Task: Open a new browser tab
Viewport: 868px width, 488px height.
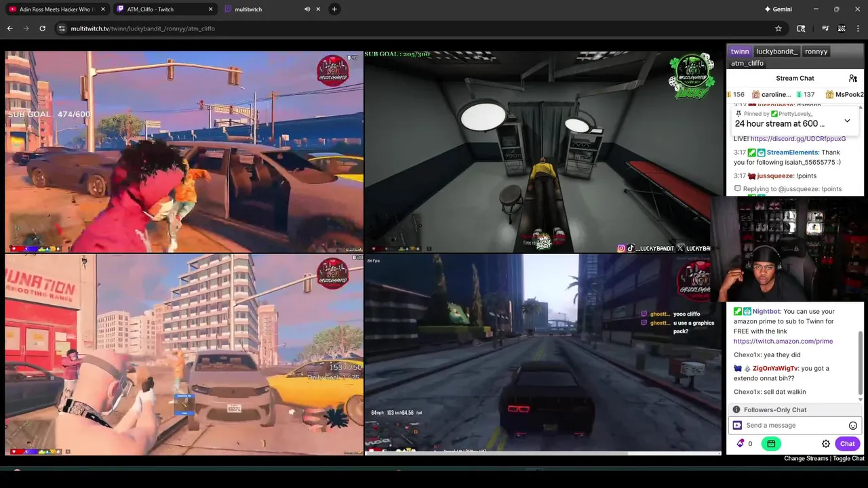Action: coord(334,9)
